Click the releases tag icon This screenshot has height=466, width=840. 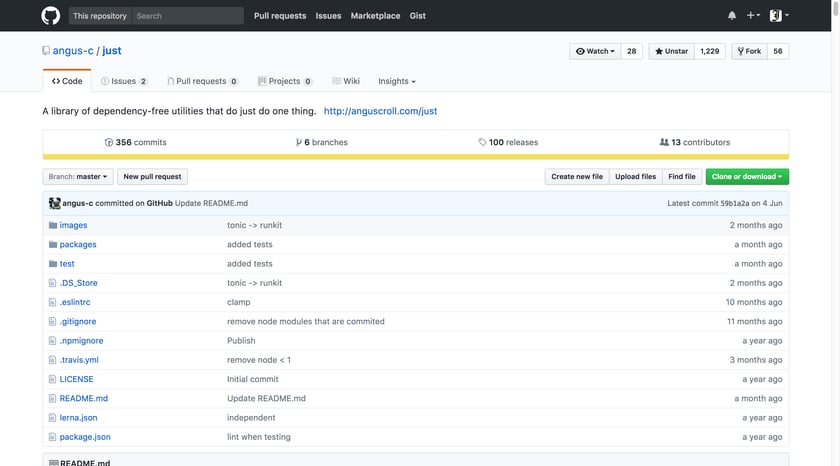point(482,142)
